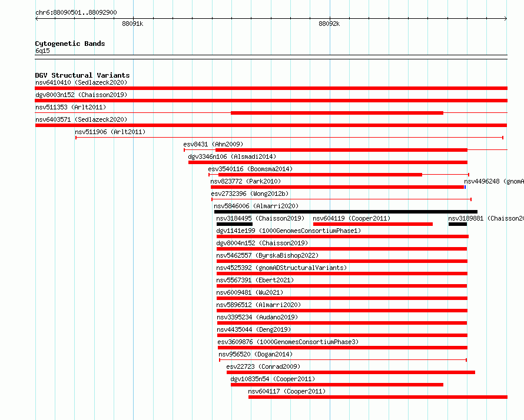
Task: Select the red bar under nsv604119
Action: [373, 224]
